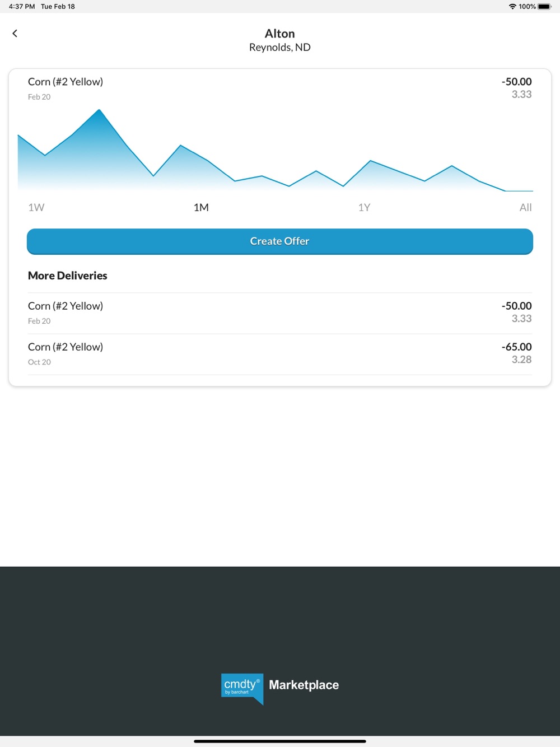Tap the back arrow chevron

tap(15, 34)
